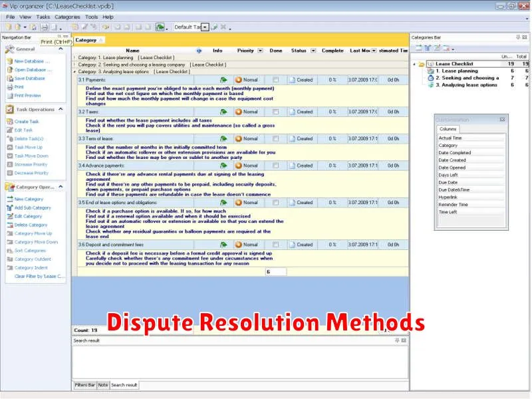Viewport: 532px width, 399px height.
Task: Click the Task Move Up icon
Action: (x=10, y=147)
